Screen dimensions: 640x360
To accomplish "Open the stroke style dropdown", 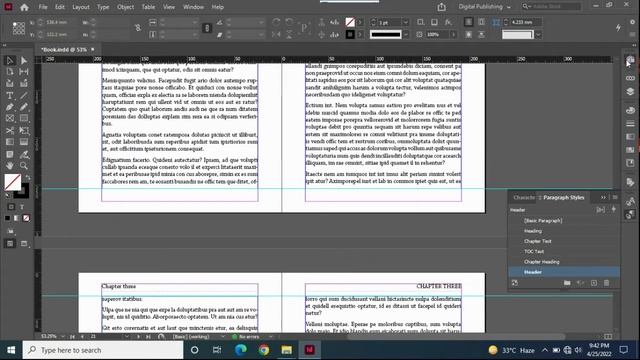I will pos(406,35).
